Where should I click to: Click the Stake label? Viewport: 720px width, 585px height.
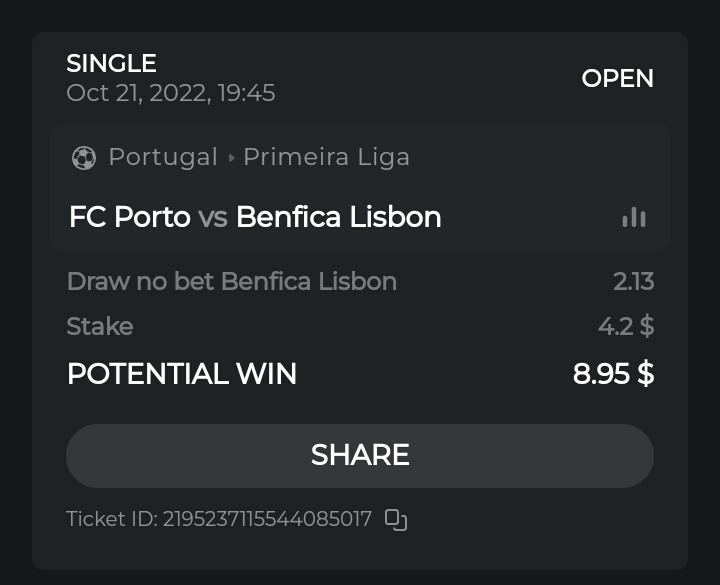click(99, 326)
